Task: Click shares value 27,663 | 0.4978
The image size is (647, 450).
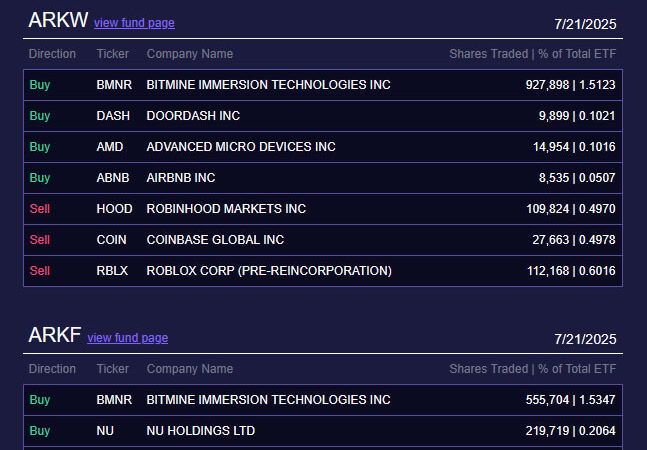Action: click(574, 240)
